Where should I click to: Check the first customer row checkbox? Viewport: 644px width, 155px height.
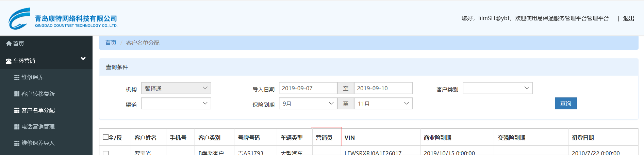(105, 153)
